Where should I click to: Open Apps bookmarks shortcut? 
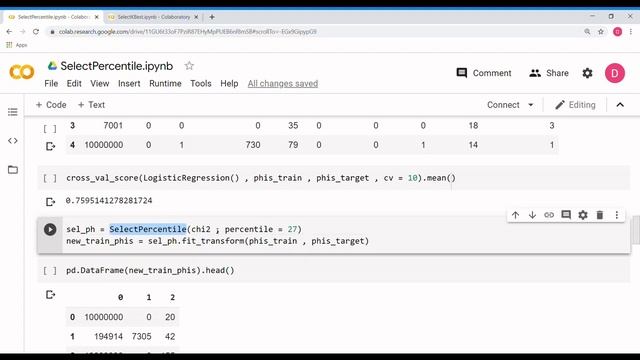coord(17,45)
